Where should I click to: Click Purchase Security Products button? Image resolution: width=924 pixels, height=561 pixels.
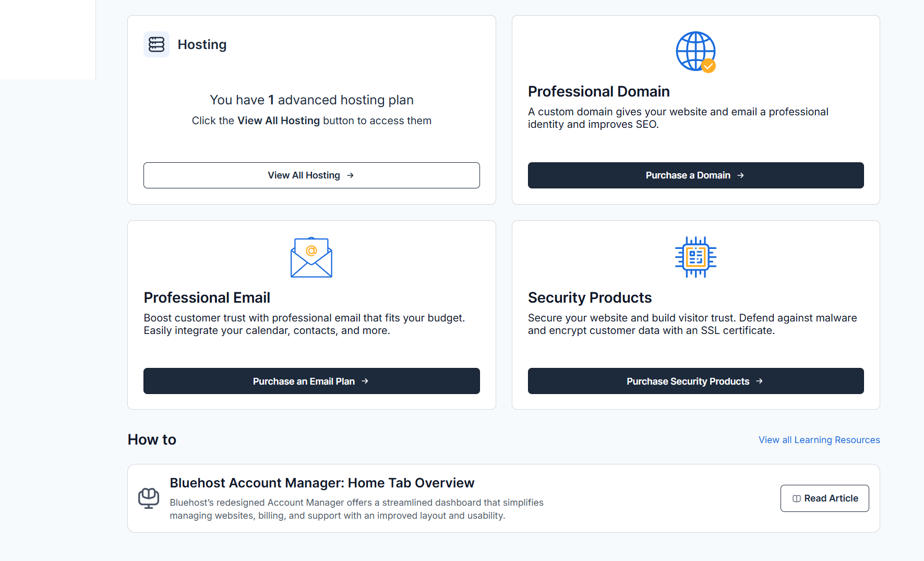pyautogui.click(x=695, y=381)
